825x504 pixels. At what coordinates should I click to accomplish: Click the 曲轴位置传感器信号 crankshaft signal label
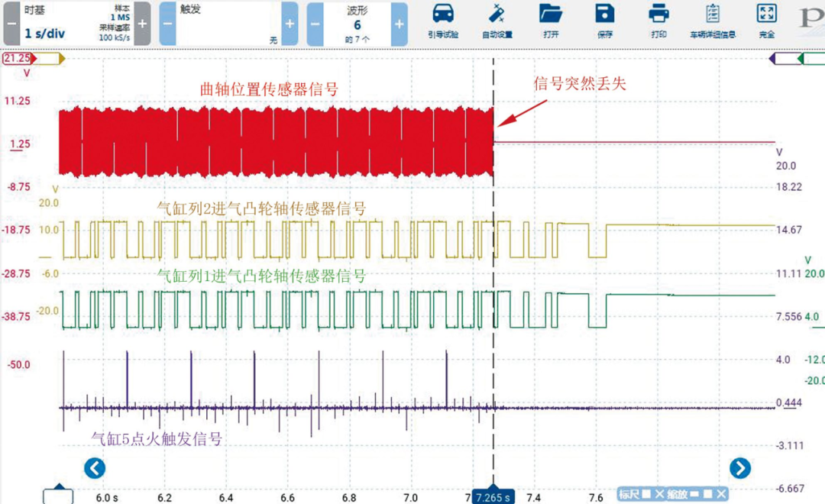point(269,89)
